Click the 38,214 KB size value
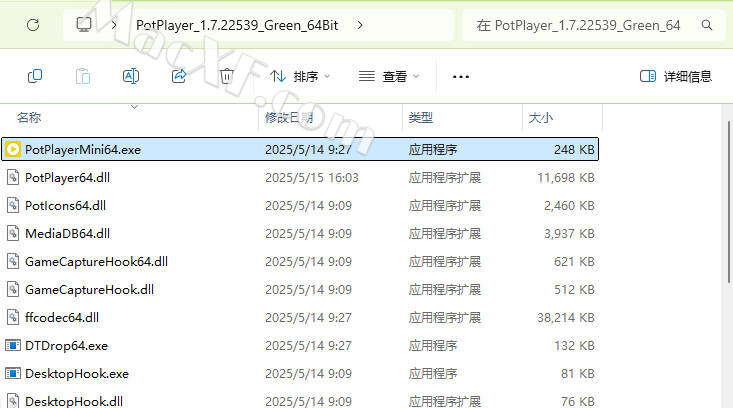Screen dimensions: 733x408 [566, 318]
